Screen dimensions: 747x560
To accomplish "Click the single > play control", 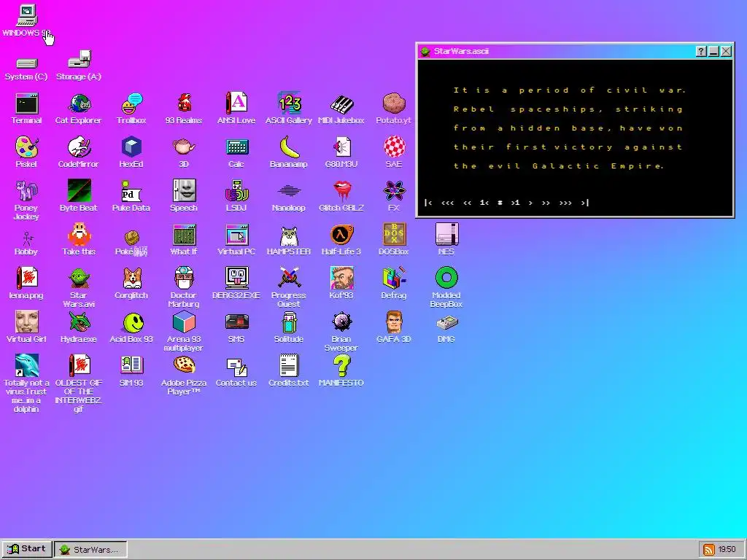I will tap(530, 203).
